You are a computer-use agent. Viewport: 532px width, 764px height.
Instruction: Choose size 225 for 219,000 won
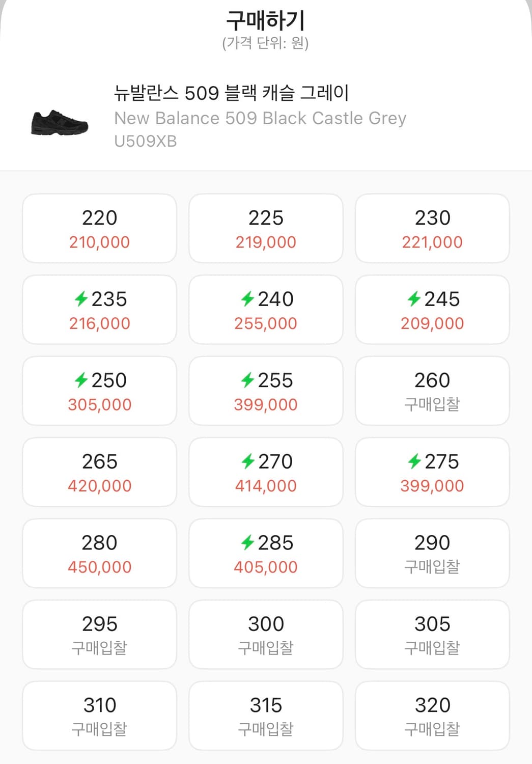pos(266,229)
